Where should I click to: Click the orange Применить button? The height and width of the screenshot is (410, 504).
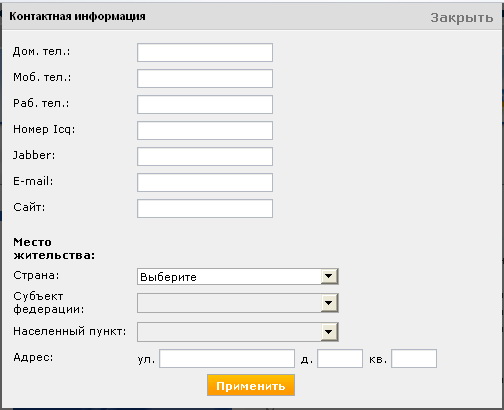coord(251,385)
